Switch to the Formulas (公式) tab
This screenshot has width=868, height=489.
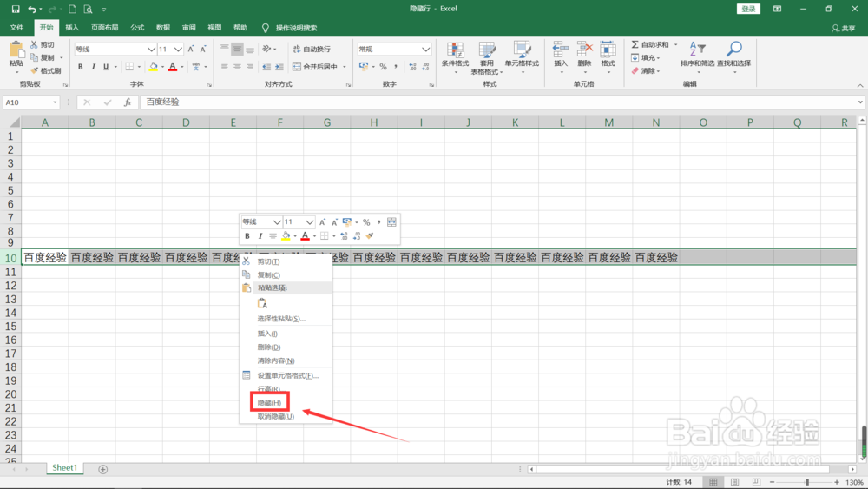pos(137,28)
